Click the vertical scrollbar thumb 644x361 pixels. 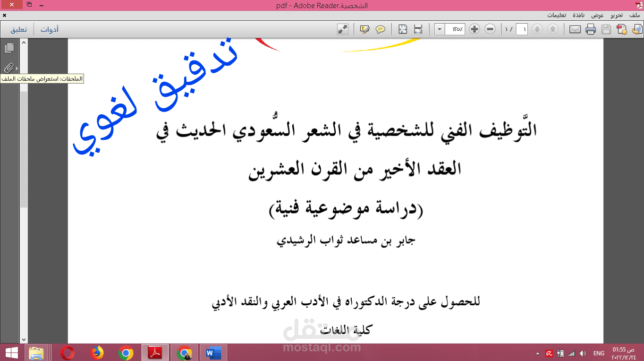(x=24, y=149)
